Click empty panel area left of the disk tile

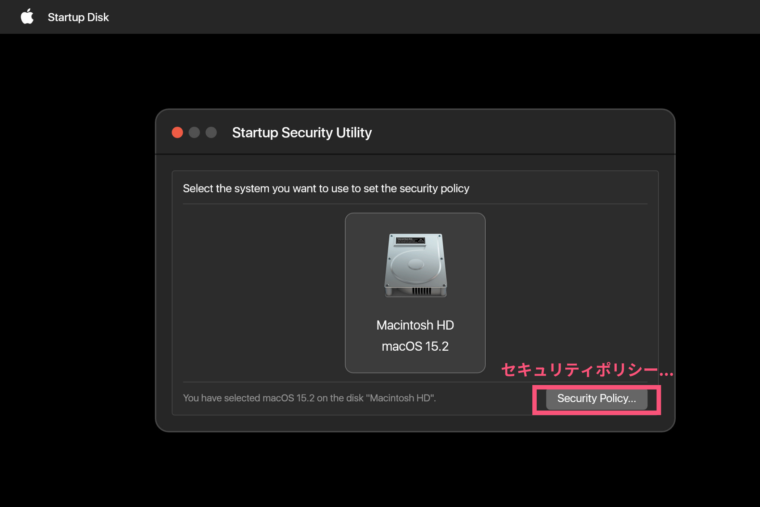pos(262,292)
